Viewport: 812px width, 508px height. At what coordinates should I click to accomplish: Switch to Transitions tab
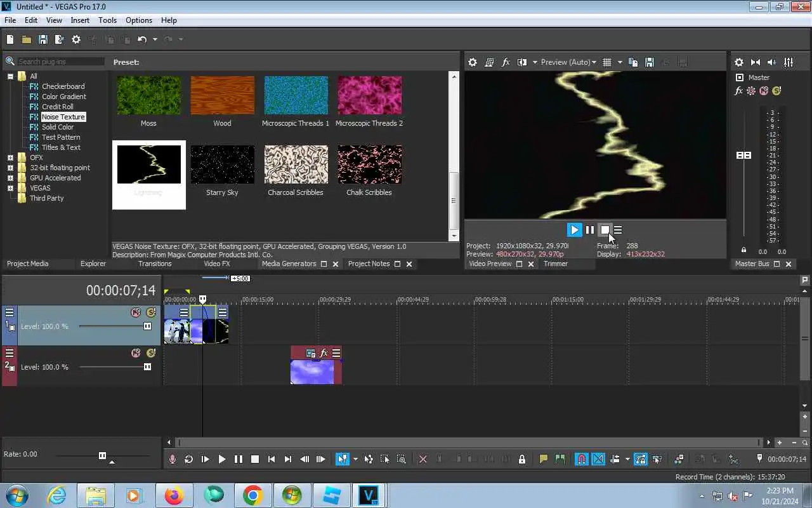[155, 264]
